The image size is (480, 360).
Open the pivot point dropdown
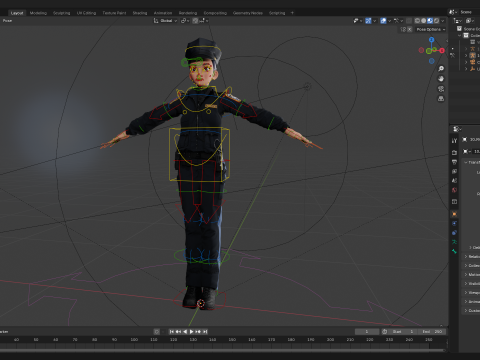tap(185, 21)
